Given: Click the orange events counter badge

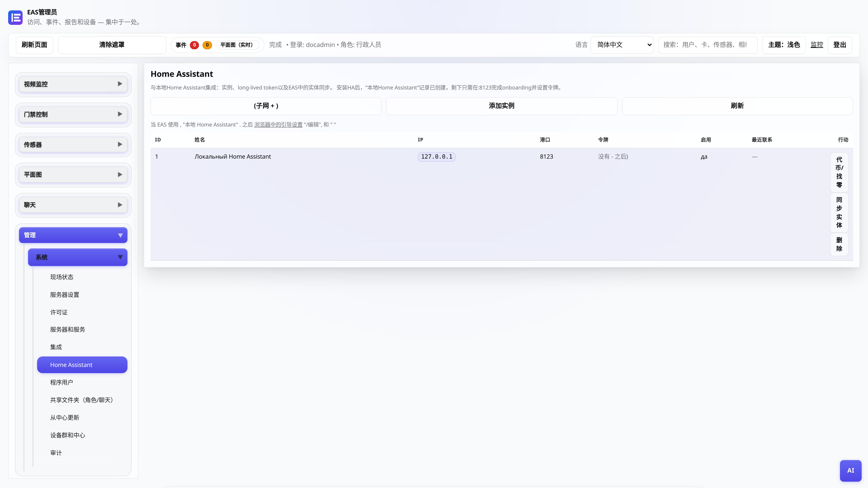Looking at the screenshot, I should (x=207, y=45).
